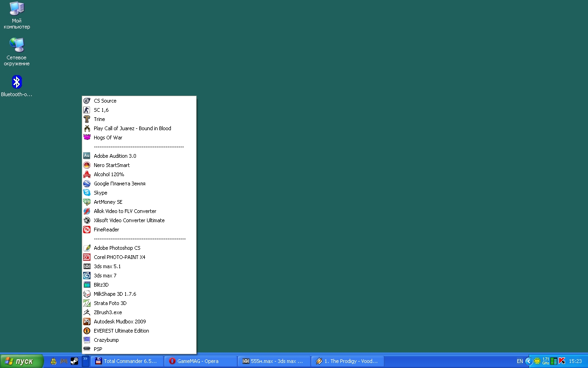The image size is (588, 368).
Task: Switch to Total Commander taskbar button
Action: tap(129, 361)
